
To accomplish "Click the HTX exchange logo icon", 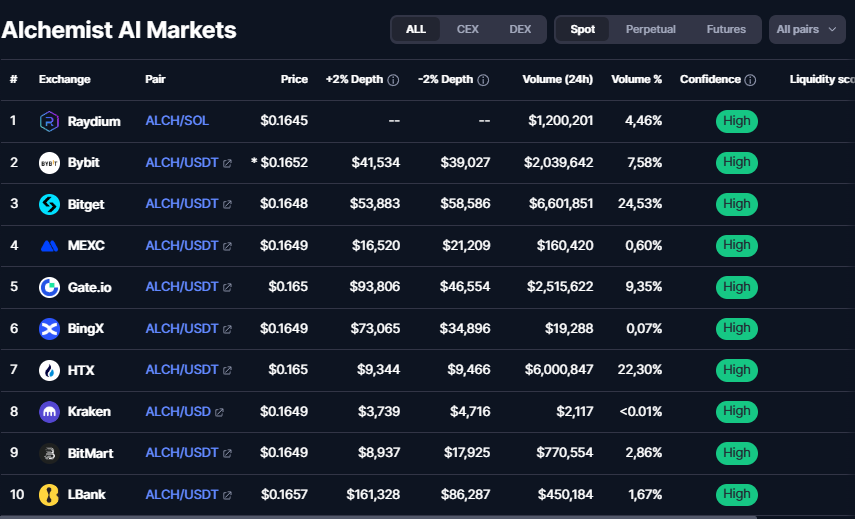I will (x=49, y=370).
